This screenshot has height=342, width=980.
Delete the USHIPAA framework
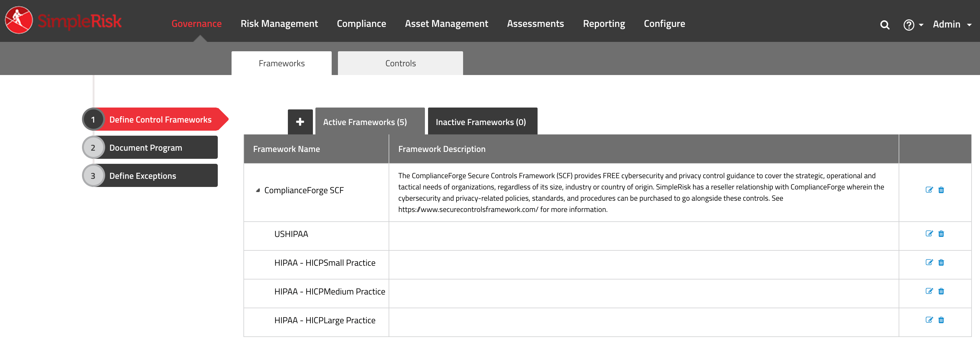click(941, 234)
